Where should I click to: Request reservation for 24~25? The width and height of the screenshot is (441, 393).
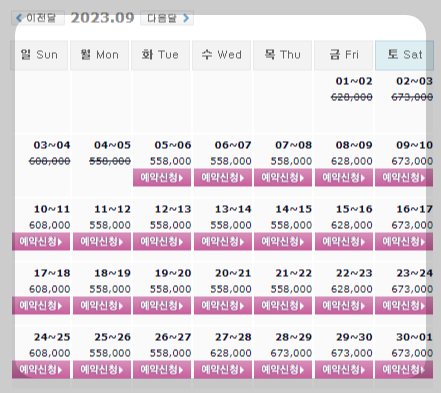coord(41,369)
